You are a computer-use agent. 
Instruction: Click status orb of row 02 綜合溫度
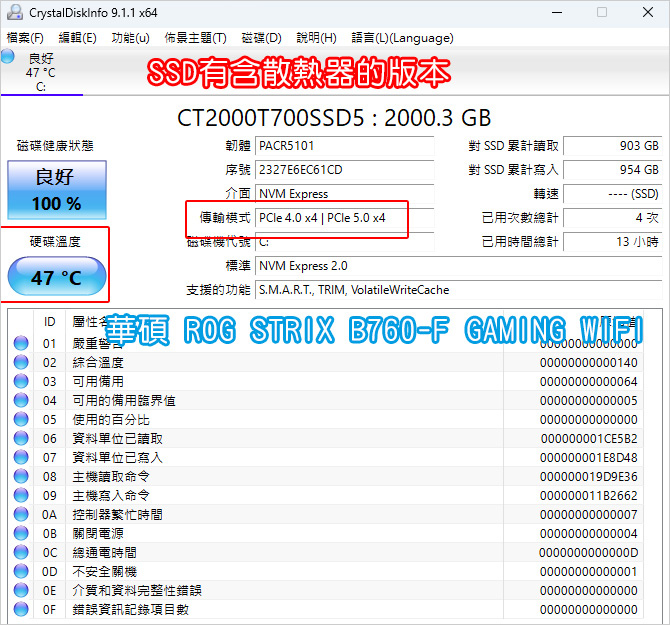coord(21,362)
